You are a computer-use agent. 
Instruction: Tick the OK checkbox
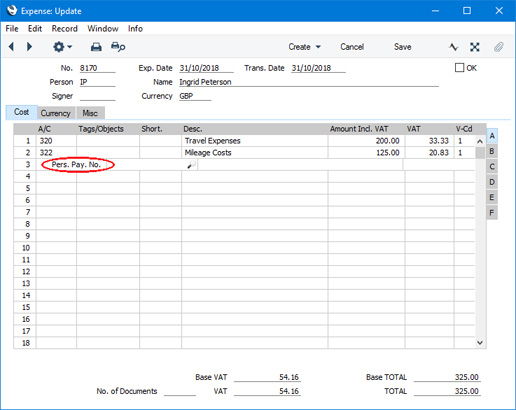point(459,68)
